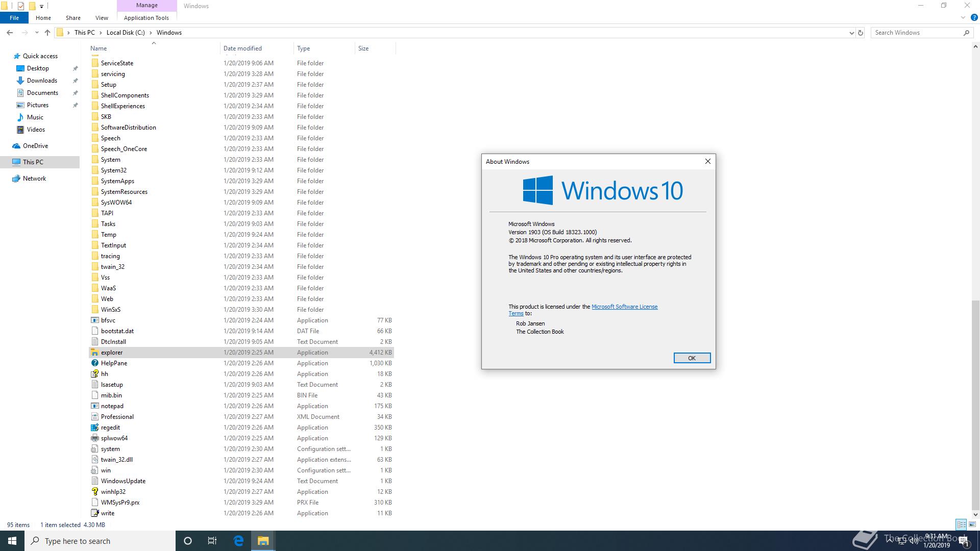Viewport: 980px width, 551px height.
Task: Open the Explorer Help question mark
Action: coord(974,18)
